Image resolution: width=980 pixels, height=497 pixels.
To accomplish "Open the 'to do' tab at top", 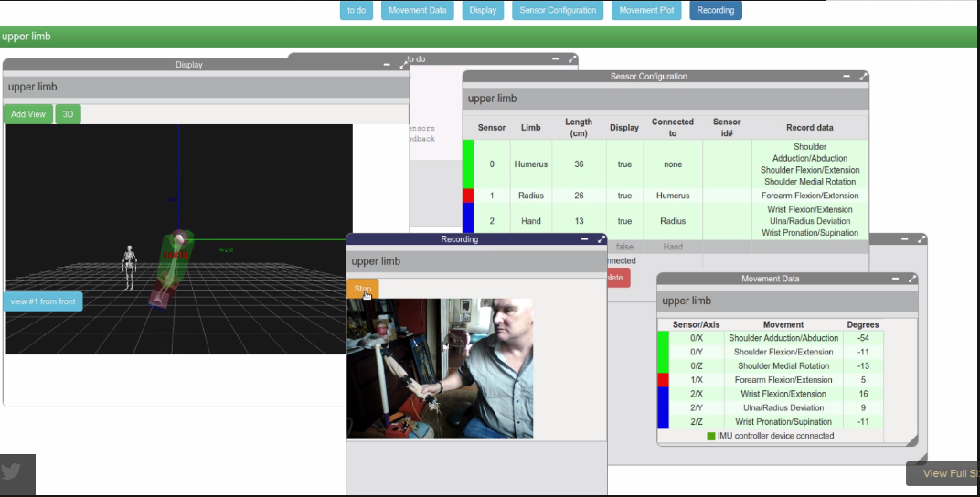I will click(x=357, y=10).
